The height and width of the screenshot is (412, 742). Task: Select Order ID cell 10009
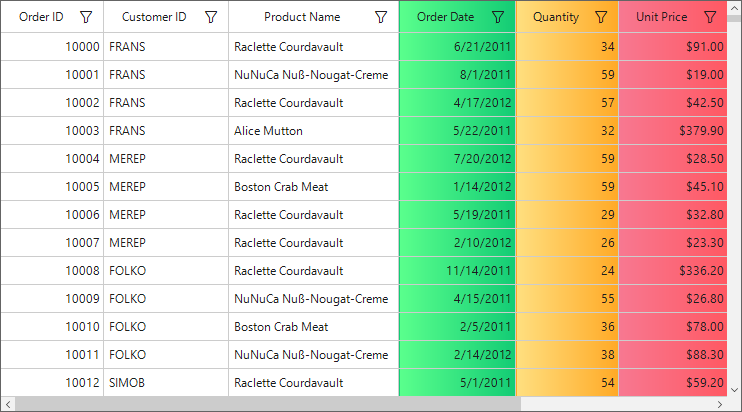pyautogui.click(x=52, y=298)
